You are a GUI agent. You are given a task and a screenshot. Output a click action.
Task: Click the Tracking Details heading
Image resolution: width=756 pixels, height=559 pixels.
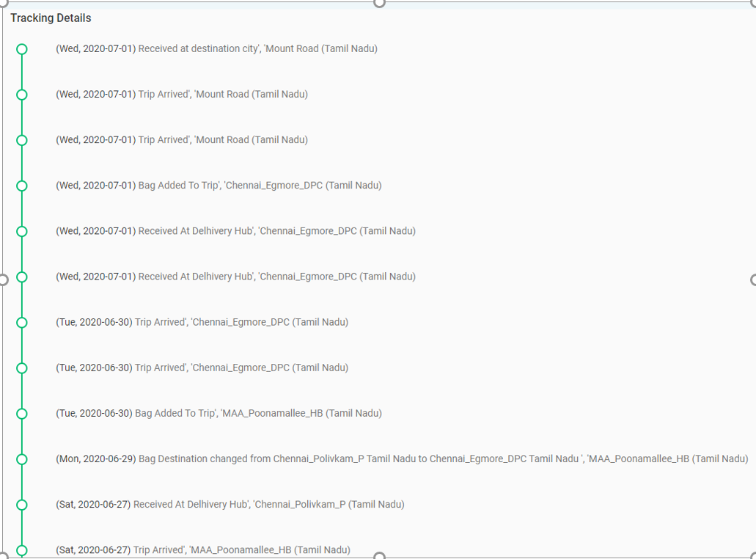[51, 18]
